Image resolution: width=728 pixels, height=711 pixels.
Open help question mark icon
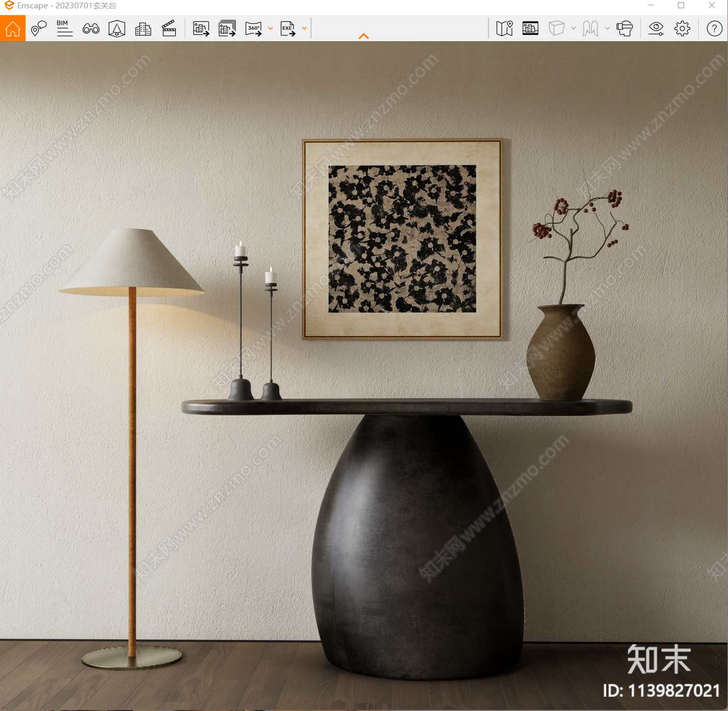714,28
